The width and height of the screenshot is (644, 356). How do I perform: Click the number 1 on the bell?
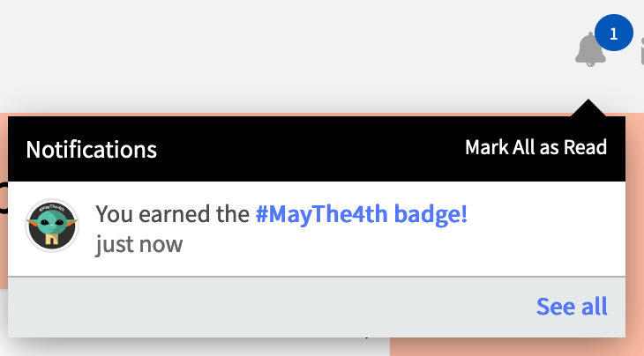tap(614, 34)
